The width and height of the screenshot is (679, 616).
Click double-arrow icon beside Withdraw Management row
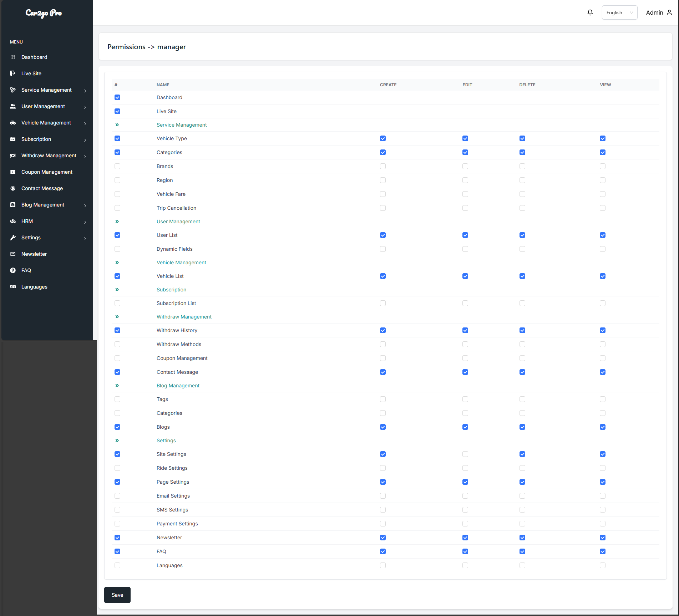click(x=117, y=317)
